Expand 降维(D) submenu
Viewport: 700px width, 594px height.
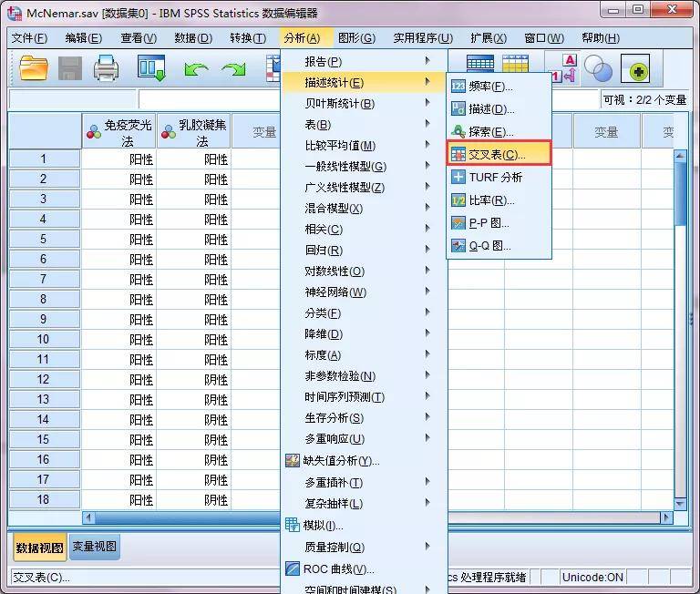coord(364,334)
